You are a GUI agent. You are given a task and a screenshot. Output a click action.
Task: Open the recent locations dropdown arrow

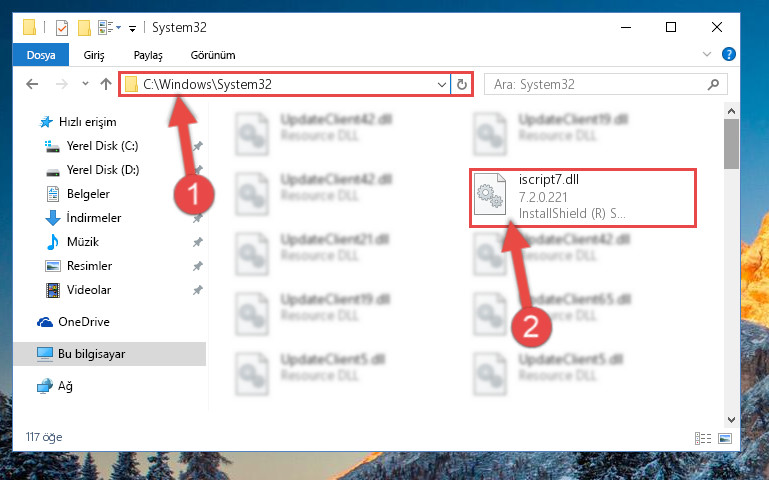[x=85, y=84]
